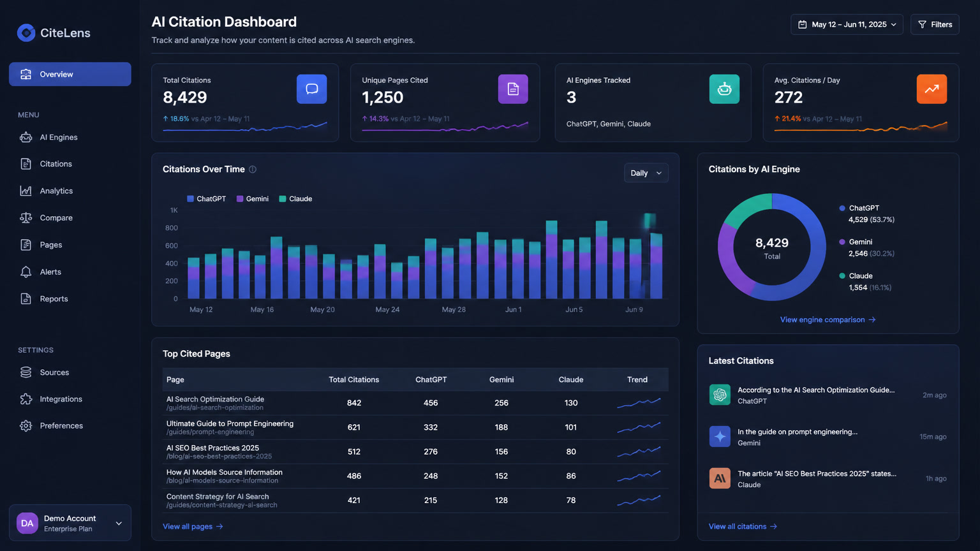Toggle Gemini series in chart legend

253,199
